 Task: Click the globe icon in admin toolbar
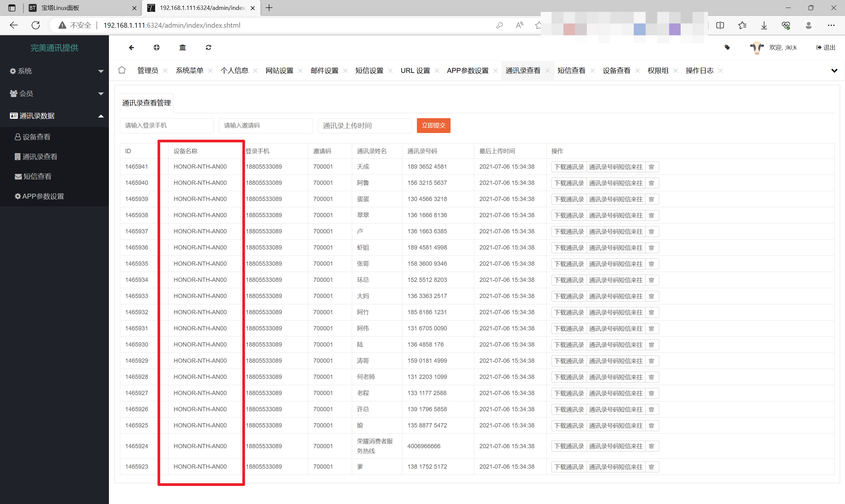[156, 48]
